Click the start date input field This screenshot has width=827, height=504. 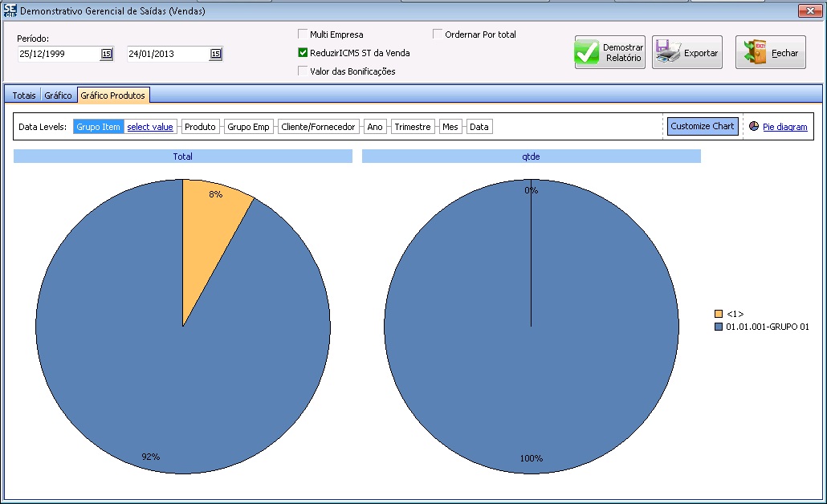click(58, 54)
